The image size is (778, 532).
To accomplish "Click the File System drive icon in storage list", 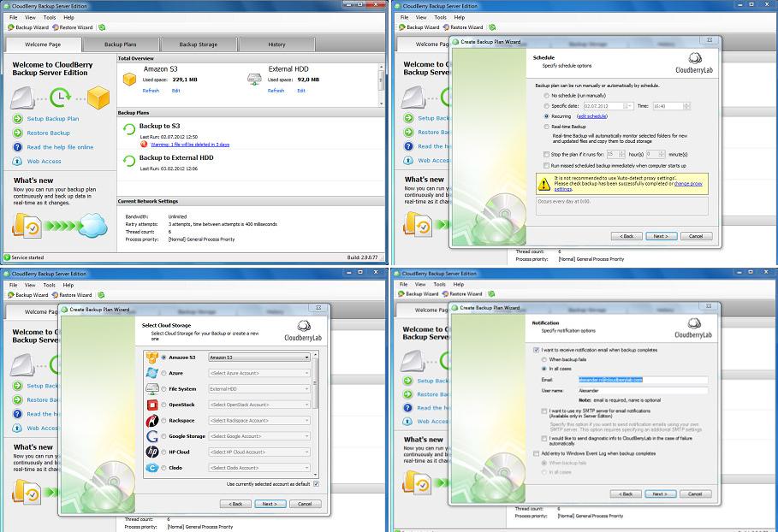I will click(x=151, y=388).
